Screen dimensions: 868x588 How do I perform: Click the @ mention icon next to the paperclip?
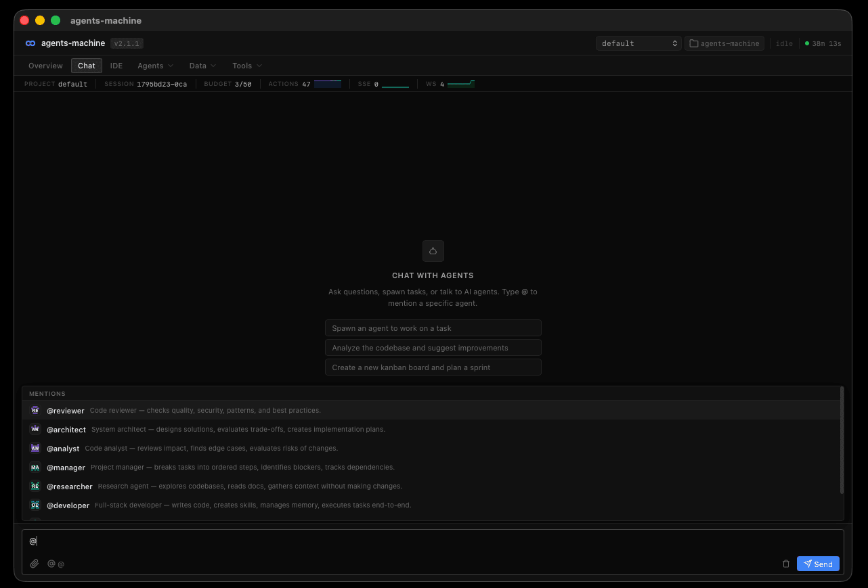click(51, 563)
